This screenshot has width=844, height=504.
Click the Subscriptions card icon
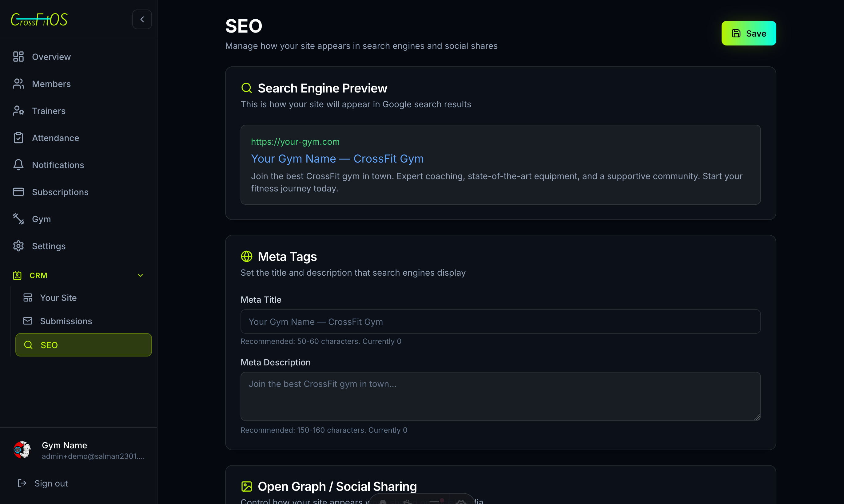(18, 192)
